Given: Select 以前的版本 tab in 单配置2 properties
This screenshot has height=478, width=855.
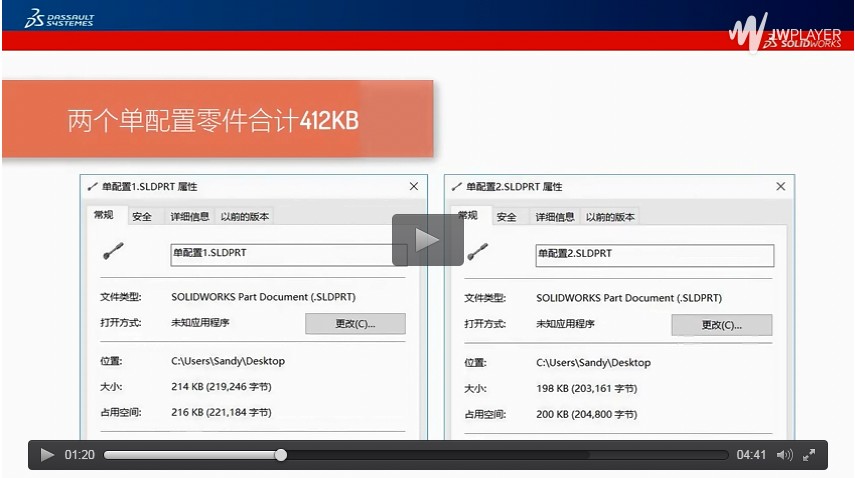Looking at the screenshot, I should click(x=610, y=217).
